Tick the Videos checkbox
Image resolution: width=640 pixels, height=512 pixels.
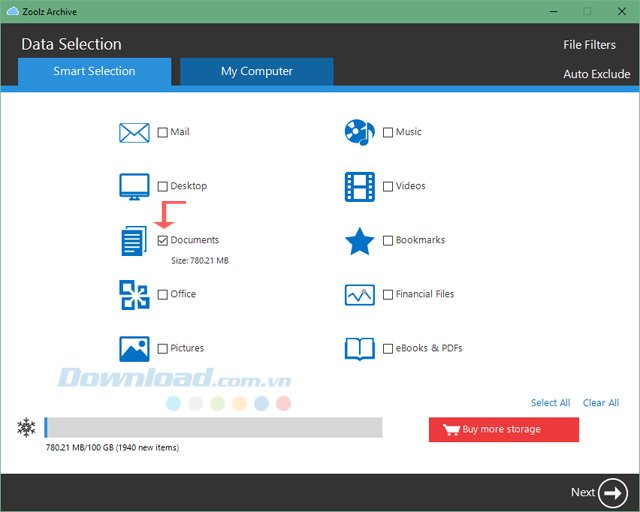388,186
